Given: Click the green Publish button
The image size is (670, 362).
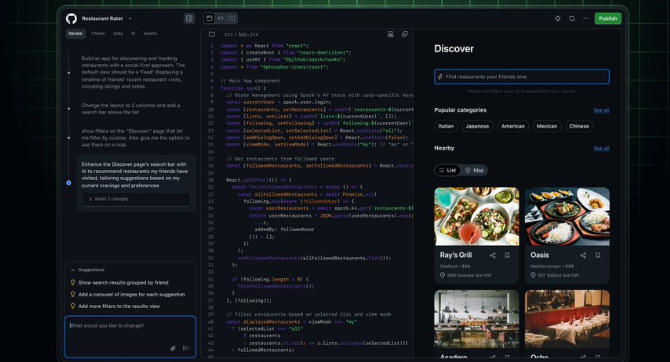Looking at the screenshot, I should (x=608, y=18).
